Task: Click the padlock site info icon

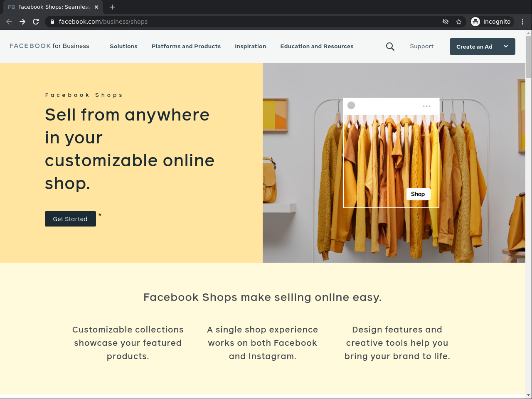Action: (52, 22)
